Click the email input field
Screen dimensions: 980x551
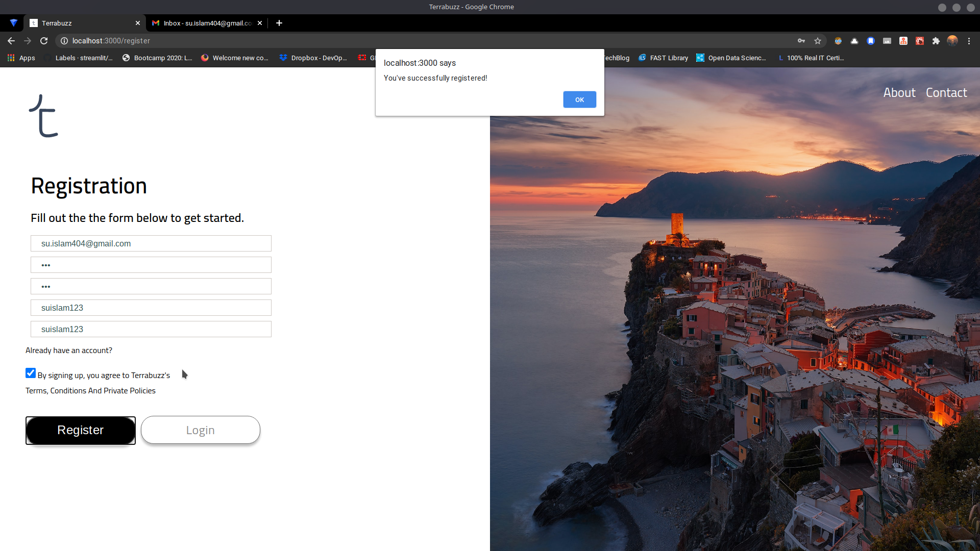coord(151,243)
